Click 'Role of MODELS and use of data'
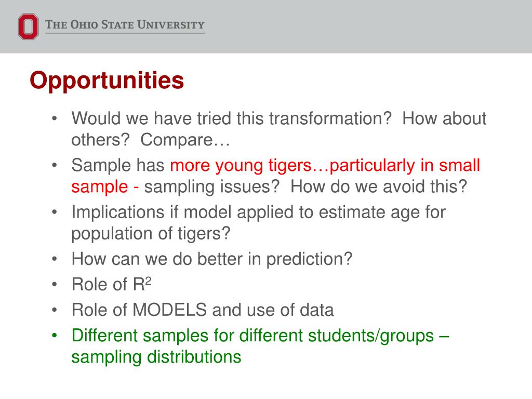Screen dimensions: 532x399 203,310
